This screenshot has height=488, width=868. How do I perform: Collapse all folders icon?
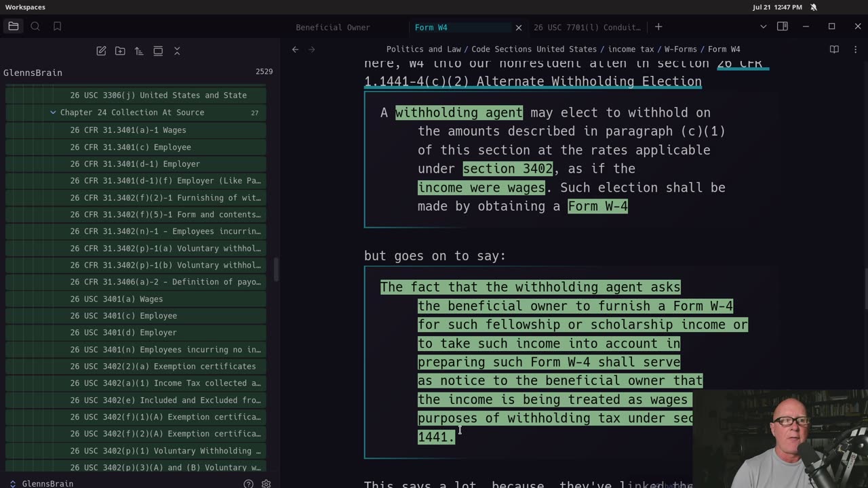tap(177, 51)
